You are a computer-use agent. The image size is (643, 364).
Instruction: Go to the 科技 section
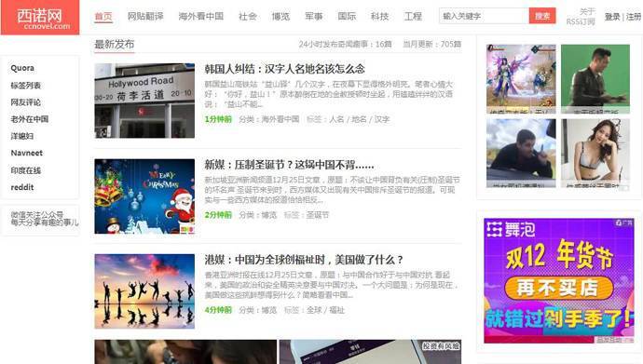(379, 17)
